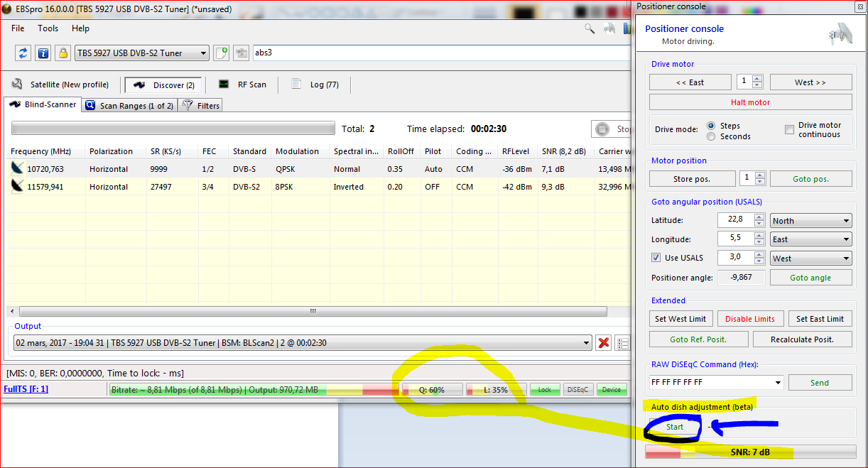Click the new profile page icon
The width and height of the screenshot is (868, 468).
(221, 53)
